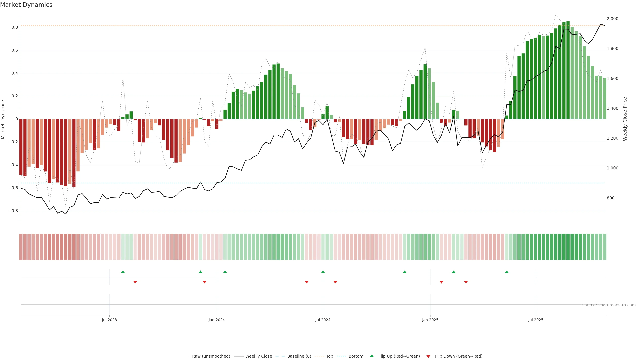Click the first red flip-down triangle marker

pos(135,282)
